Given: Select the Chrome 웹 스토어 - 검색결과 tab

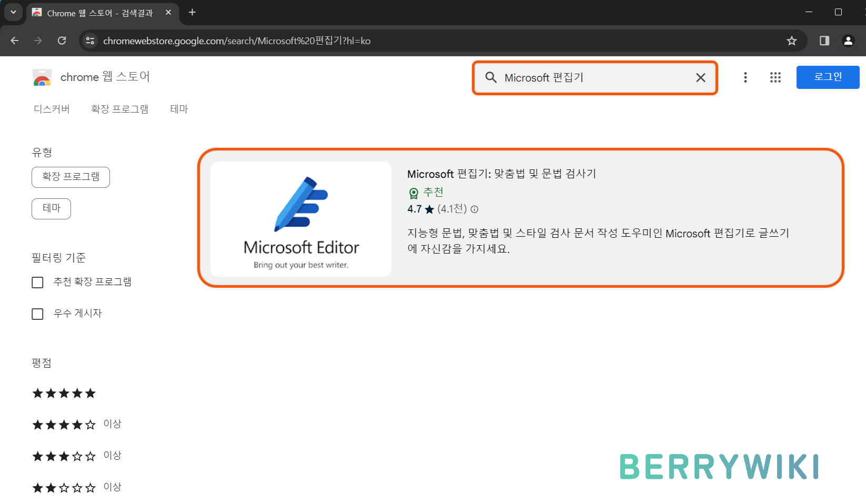Looking at the screenshot, I should [x=103, y=13].
